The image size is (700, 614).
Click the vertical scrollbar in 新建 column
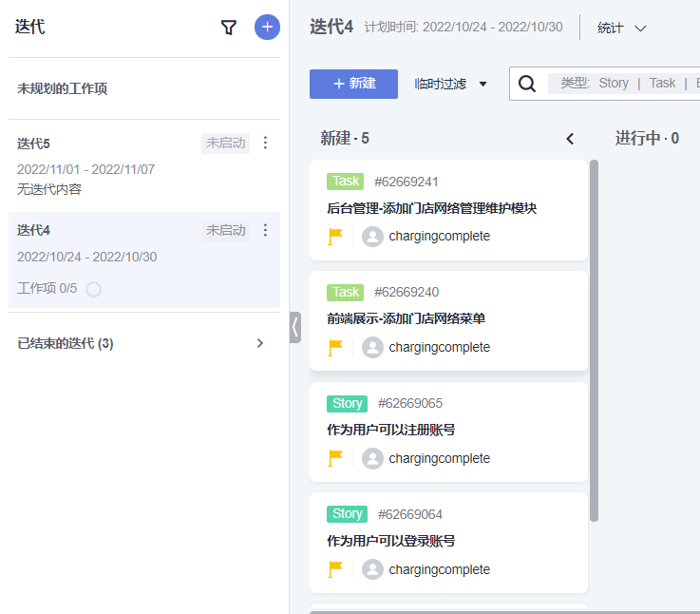tap(594, 340)
